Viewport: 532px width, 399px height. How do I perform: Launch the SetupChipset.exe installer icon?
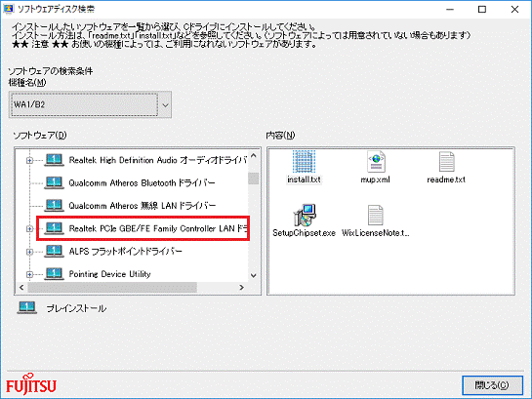(305, 216)
